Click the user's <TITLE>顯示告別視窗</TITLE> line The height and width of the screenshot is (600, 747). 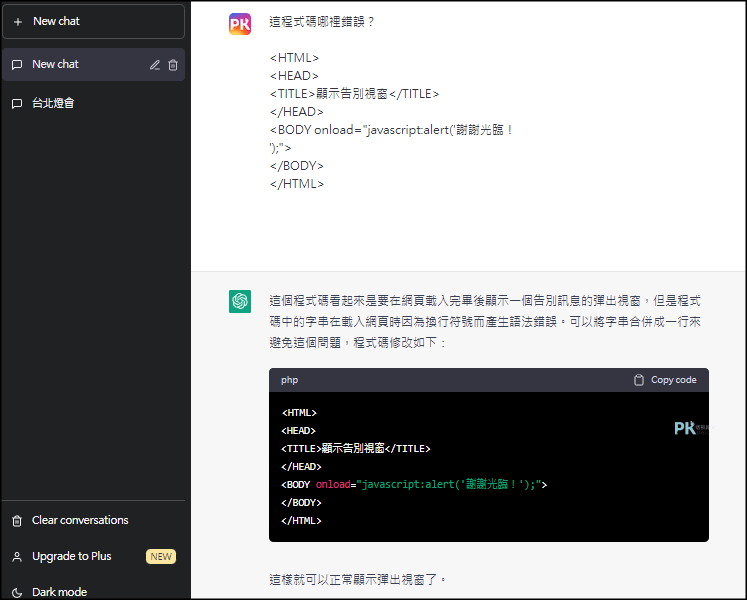point(354,94)
